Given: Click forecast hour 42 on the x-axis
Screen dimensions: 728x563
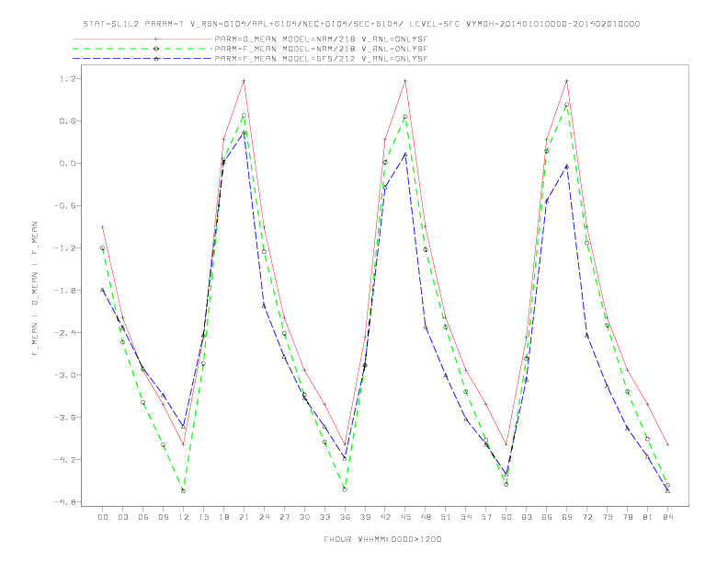Looking at the screenshot, I should pyautogui.click(x=385, y=517).
